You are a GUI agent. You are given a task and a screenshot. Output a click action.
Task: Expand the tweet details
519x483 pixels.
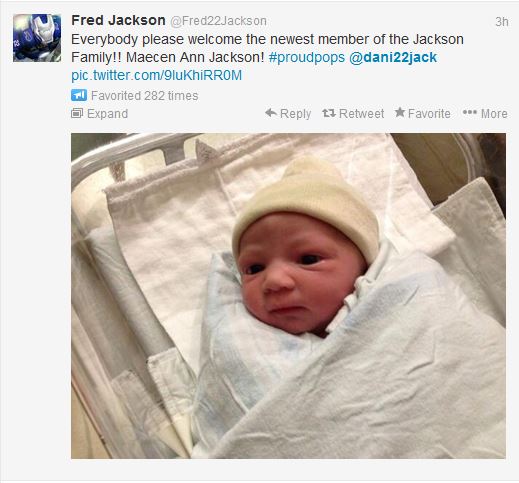[99, 114]
